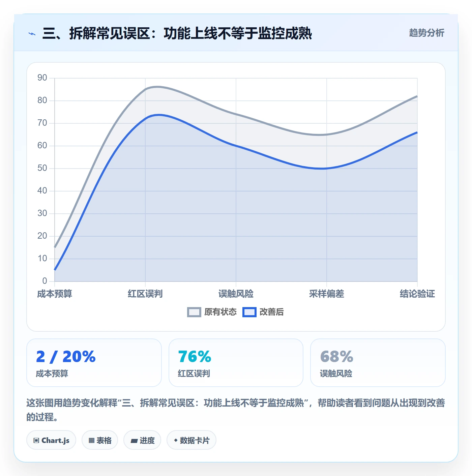The height and width of the screenshot is (476, 472).
Task: Select the 进度 tag chip
Action: pos(142,440)
